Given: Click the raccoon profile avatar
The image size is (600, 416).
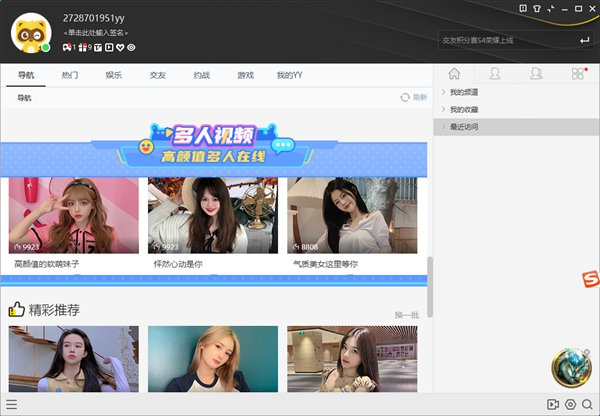Looking at the screenshot, I should 30,32.
